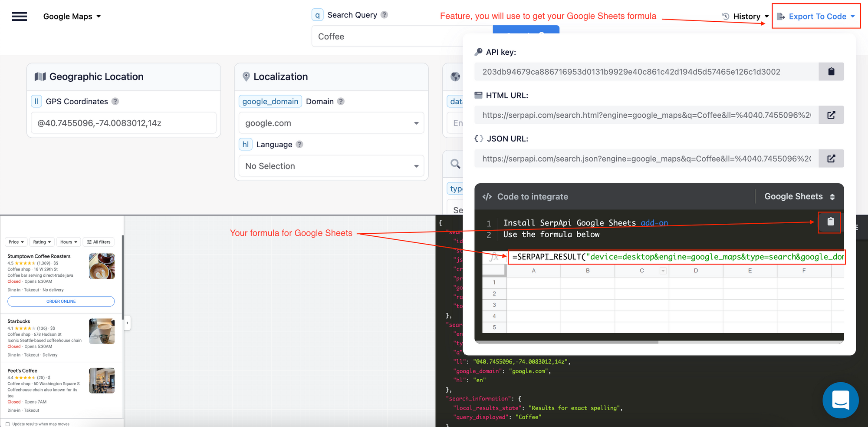
Task: Click the Starbucks cup photo thumbnail
Action: 102,331
